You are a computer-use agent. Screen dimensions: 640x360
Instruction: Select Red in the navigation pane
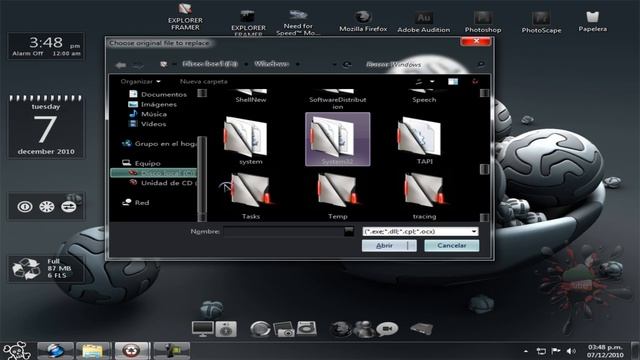(136, 202)
